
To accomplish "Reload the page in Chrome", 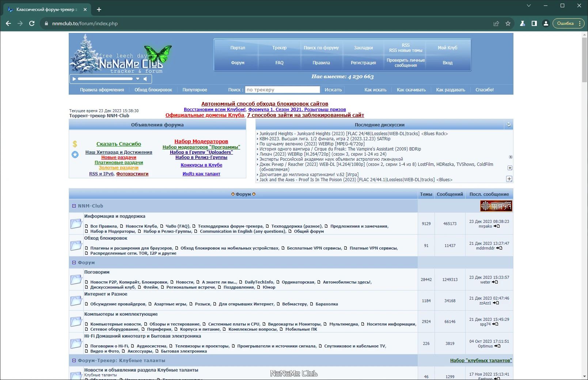I will [32, 23].
